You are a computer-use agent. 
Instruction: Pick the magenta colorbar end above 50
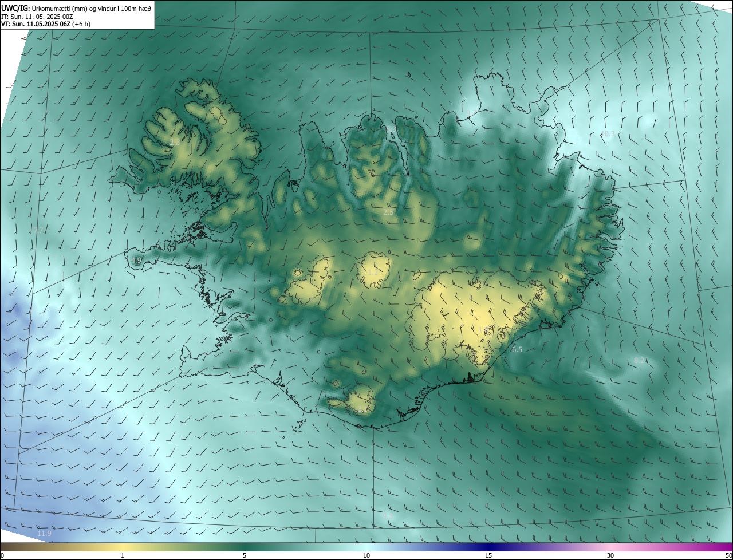tap(726, 547)
